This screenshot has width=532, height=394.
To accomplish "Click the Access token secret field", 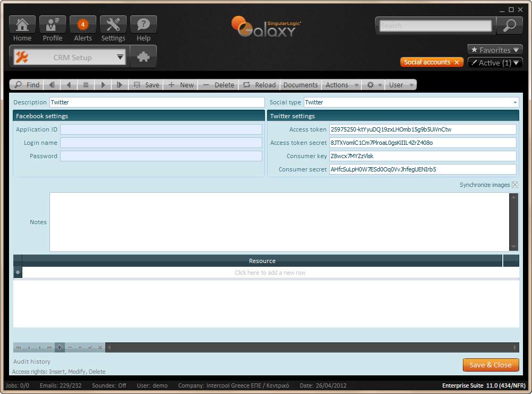I will 423,143.
